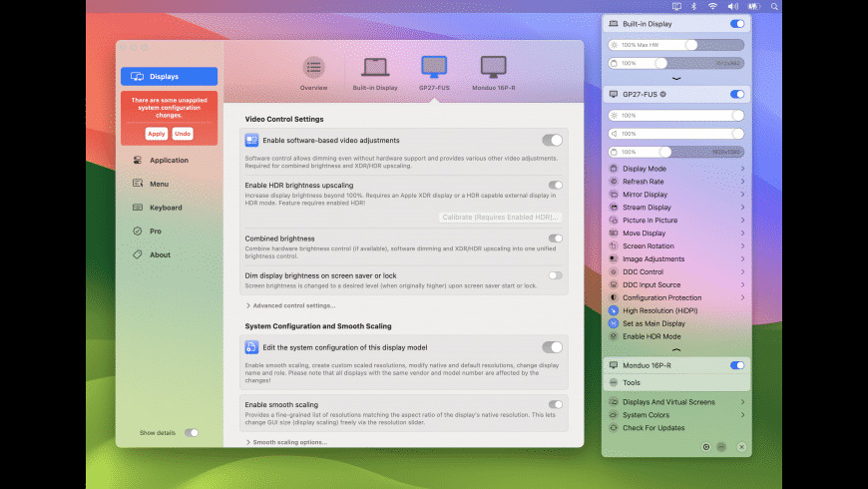Expand the Display Mode submenu arrow
This screenshot has width=868, height=489.
click(x=742, y=169)
